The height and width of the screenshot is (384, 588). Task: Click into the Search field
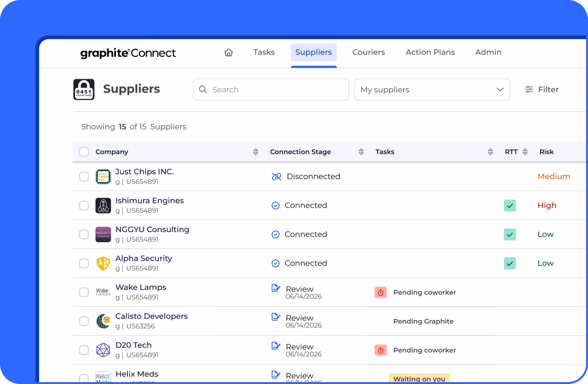(271, 89)
